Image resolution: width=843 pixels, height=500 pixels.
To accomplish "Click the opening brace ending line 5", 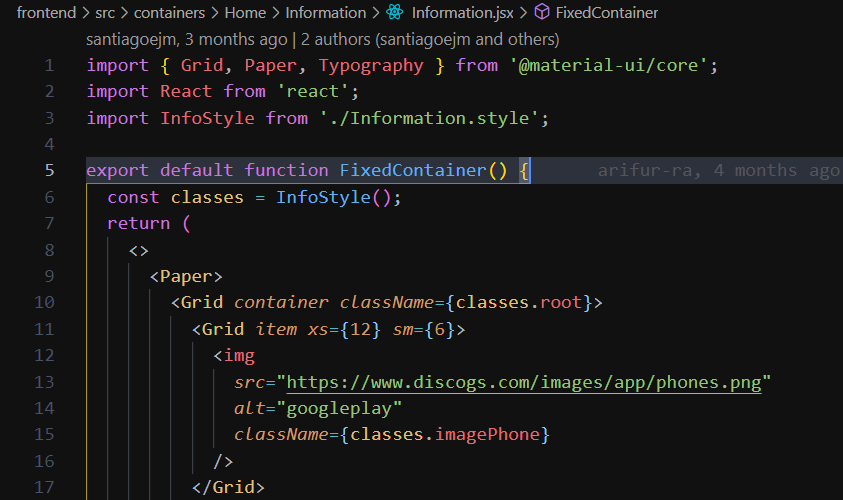I will [524, 170].
